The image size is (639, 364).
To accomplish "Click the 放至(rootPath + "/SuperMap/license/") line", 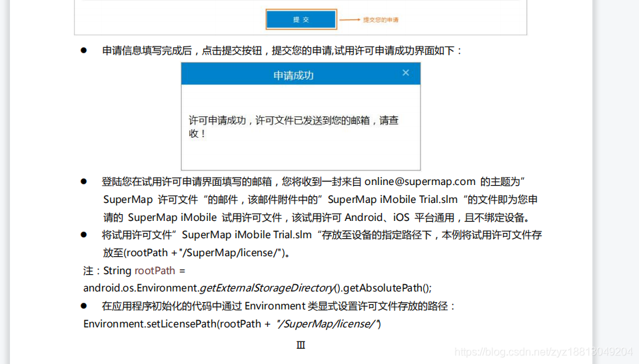I will [x=197, y=253].
